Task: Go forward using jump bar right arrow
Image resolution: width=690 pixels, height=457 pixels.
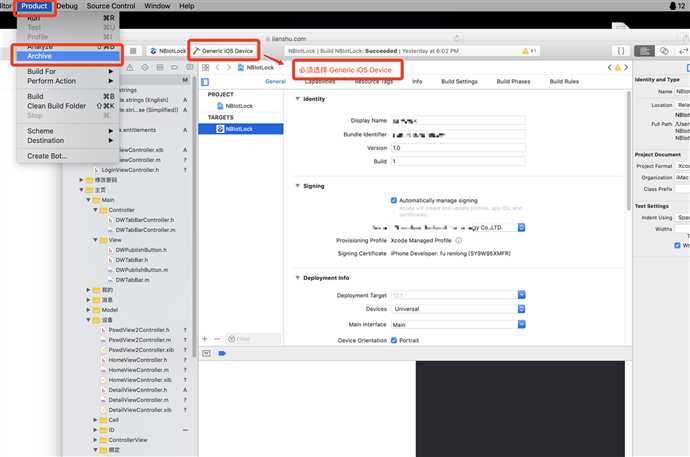Action: click(228, 68)
